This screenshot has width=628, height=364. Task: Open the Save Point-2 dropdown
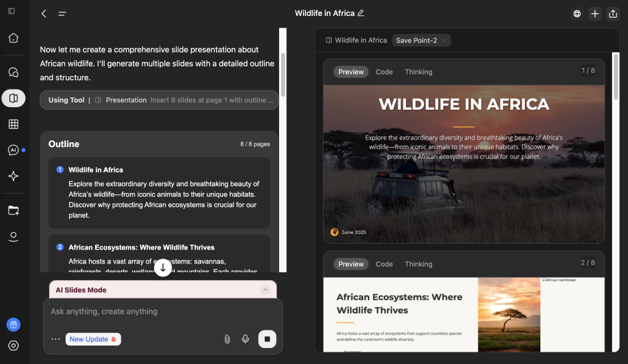point(421,40)
